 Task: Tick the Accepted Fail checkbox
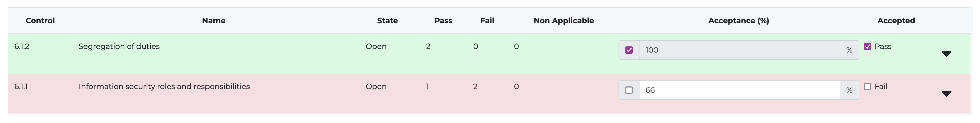pos(867,86)
